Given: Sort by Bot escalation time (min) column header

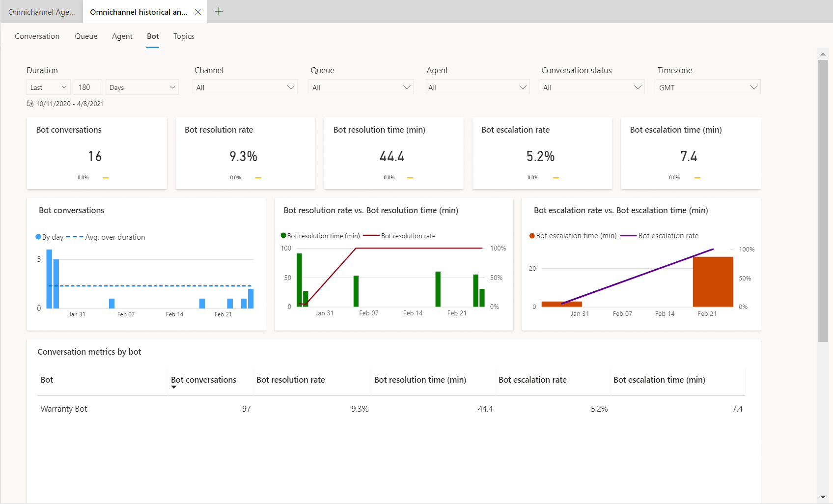Looking at the screenshot, I should [659, 380].
